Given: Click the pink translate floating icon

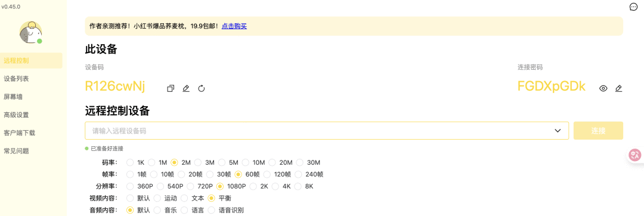Looking at the screenshot, I should (x=635, y=155).
